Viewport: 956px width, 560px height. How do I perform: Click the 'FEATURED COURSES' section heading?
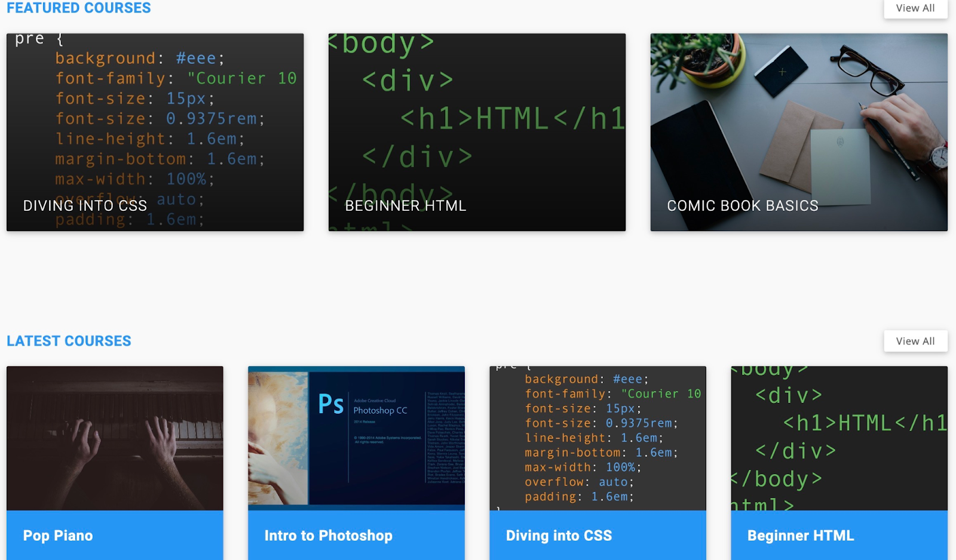78,8
